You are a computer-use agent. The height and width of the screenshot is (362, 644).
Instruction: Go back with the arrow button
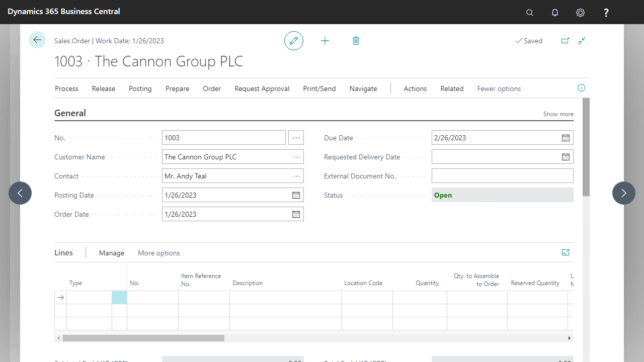pos(37,40)
